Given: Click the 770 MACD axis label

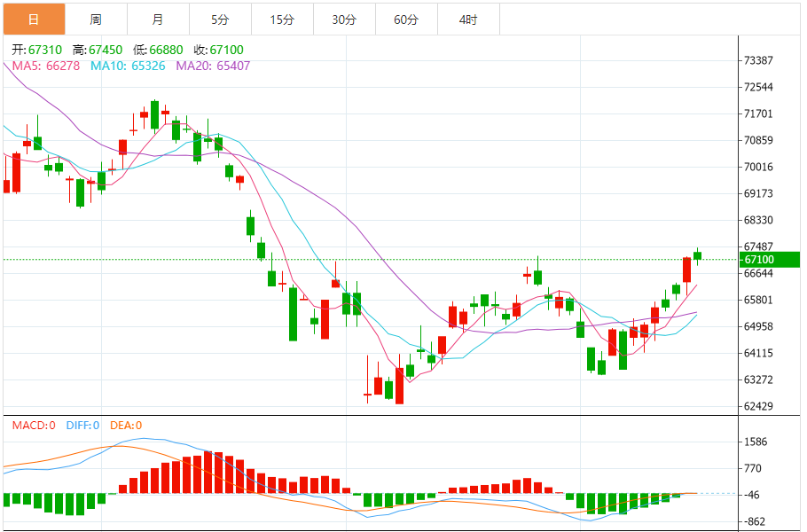Looking at the screenshot, I should point(753,468).
